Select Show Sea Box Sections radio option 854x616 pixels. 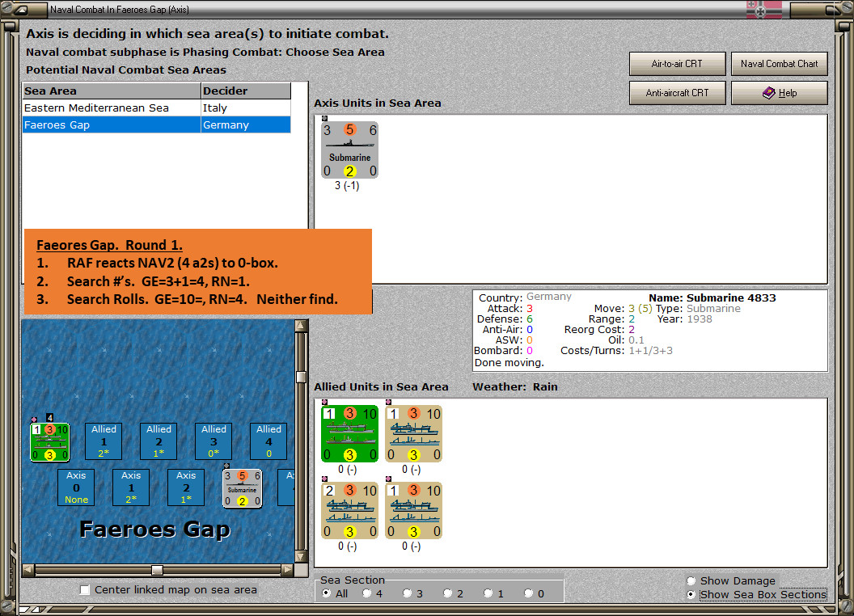pos(691,595)
